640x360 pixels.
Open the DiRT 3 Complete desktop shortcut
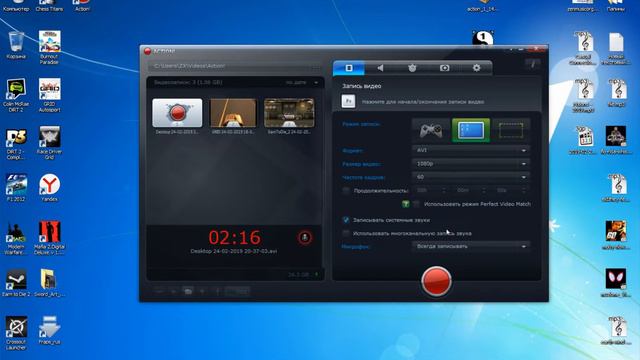coord(16,143)
